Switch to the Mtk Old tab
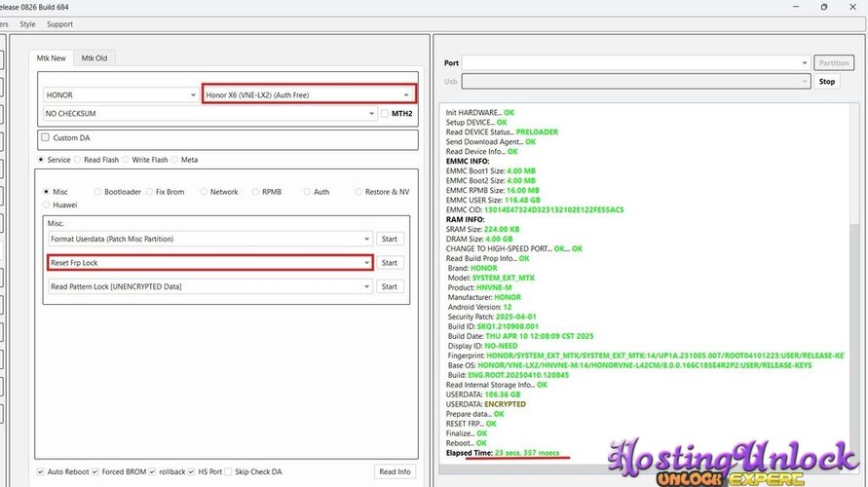The image size is (868, 487). (x=94, y=58)
